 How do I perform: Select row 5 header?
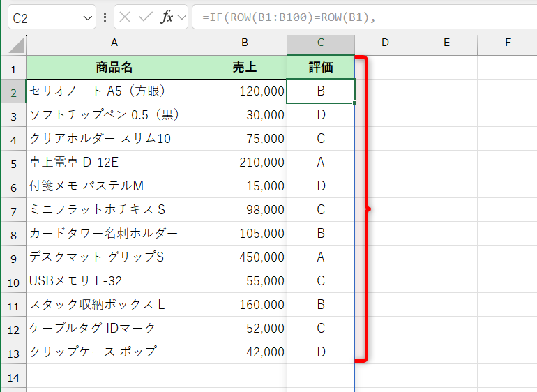(13, 163)
